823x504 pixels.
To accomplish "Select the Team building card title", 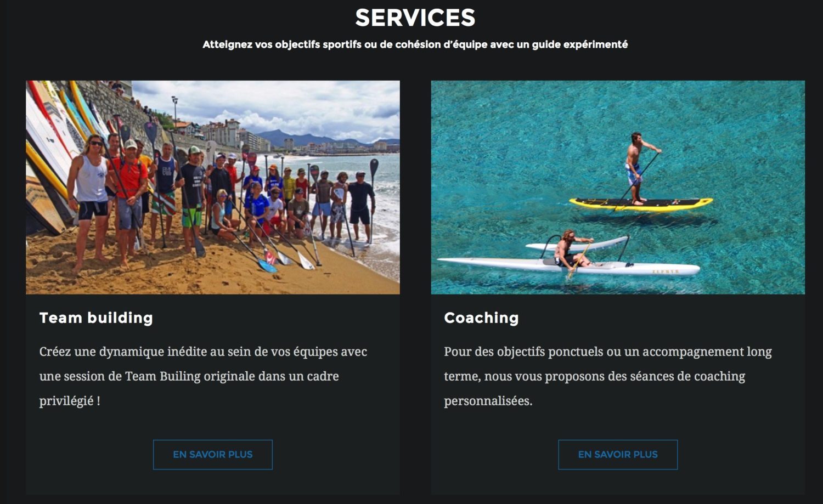I will [x=96, y=318].
